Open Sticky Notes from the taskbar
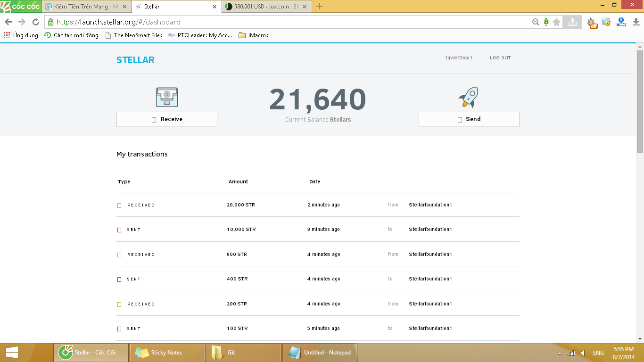 coord(167,353)
